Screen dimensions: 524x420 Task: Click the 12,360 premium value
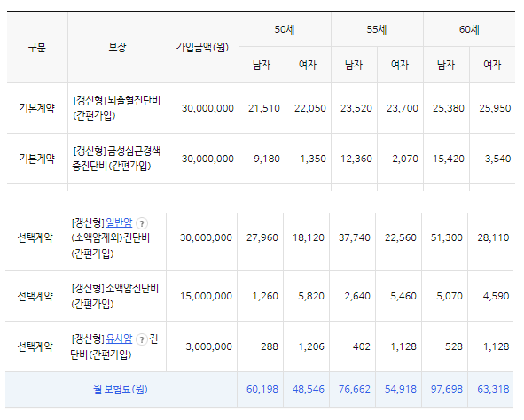tap(356, 159)
